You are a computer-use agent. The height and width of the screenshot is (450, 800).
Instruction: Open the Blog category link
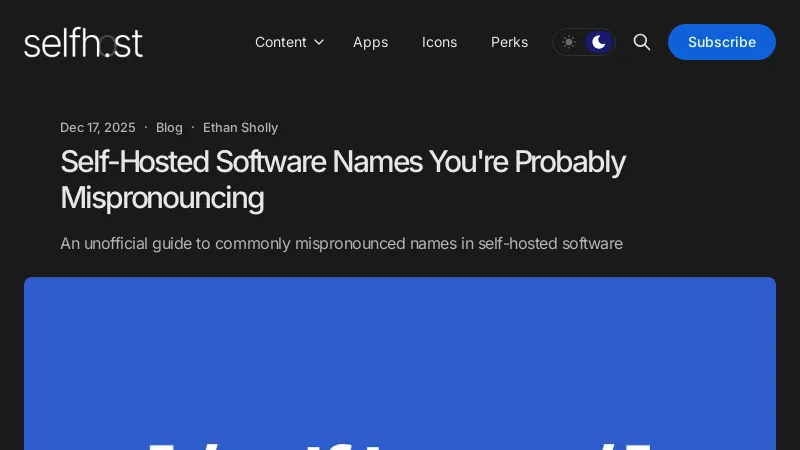169,127
